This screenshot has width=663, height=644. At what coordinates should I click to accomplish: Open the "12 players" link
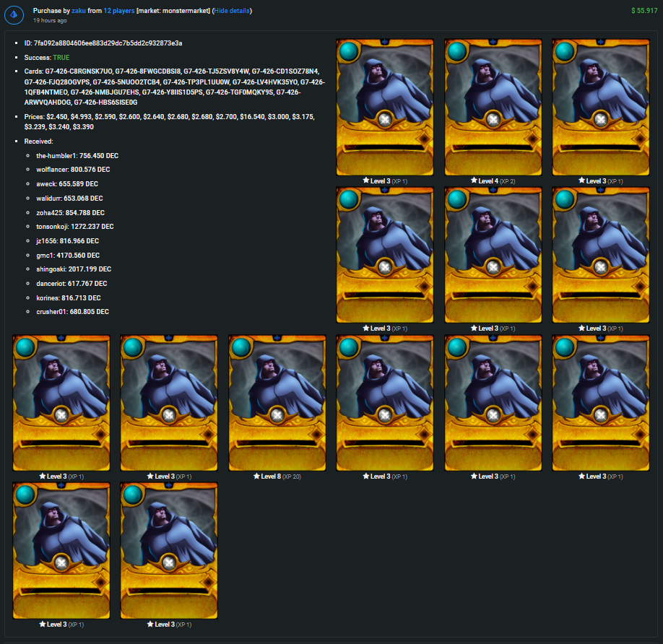click(x=119, y=11)
